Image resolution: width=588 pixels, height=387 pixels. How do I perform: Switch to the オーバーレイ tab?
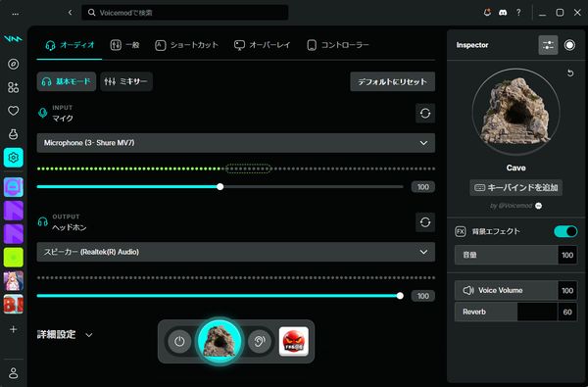[263, 45]
